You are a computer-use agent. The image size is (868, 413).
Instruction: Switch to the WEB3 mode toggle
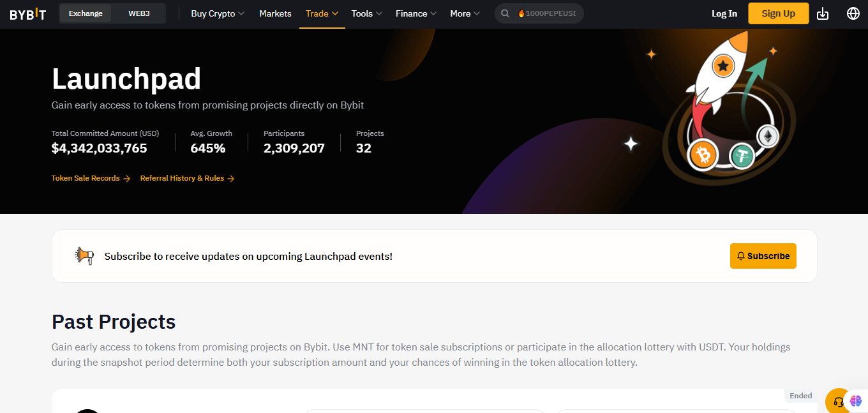pyautogui.click(x=138, y=13)
